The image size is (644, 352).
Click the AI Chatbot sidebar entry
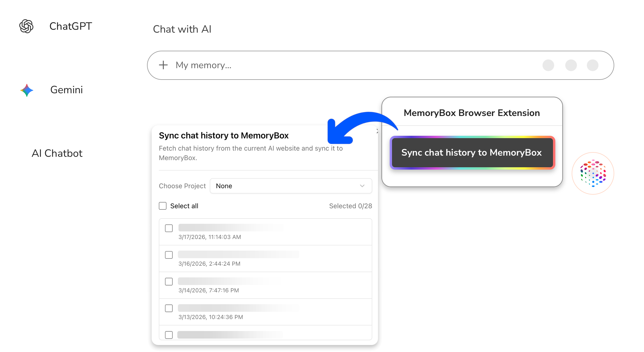(57, 153)
